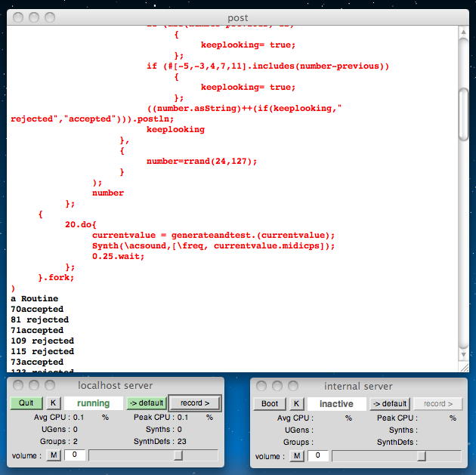Click the internal server volume slider handle
This screenshot has height=475, width=476.
(422, 456)
